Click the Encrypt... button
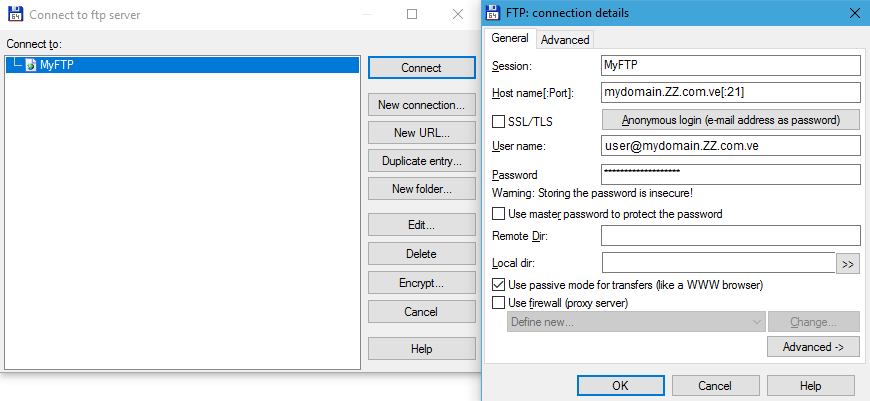The image size is (870, 401). click(422, 283)
